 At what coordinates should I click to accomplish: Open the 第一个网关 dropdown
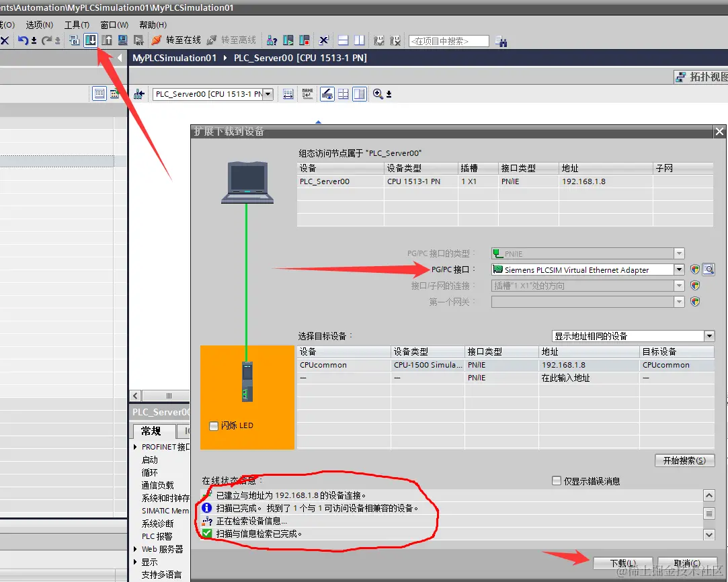tap(679, 302)
